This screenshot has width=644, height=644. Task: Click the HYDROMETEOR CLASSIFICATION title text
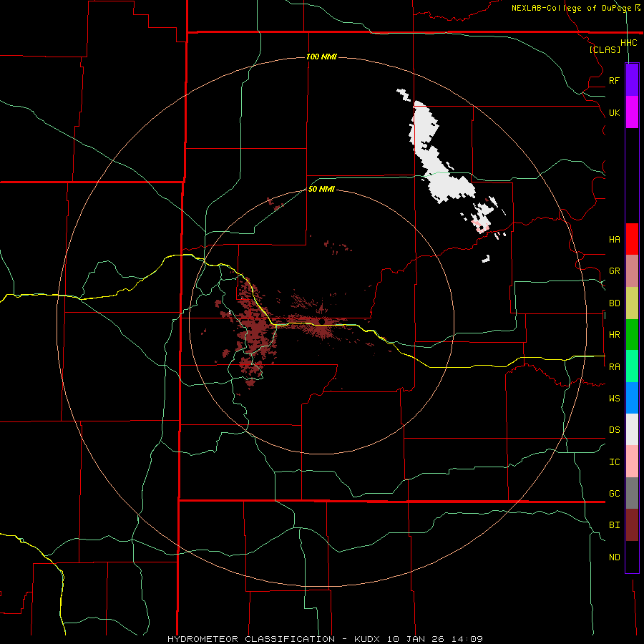[251, 639]
